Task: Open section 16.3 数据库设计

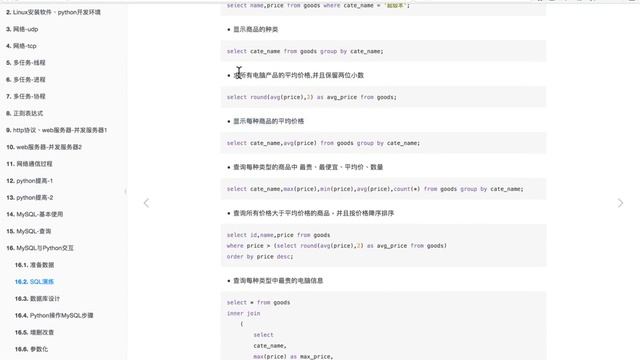Action: 37,298
